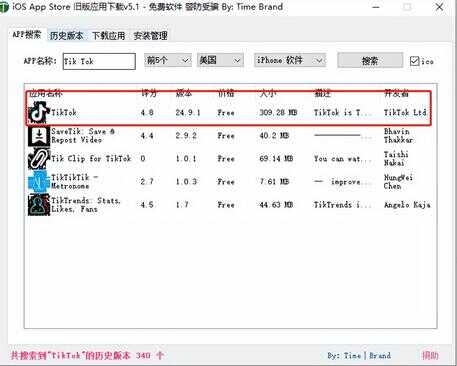Click the TikTok app icon in results
Image resolution: width=457 pixels, height=366 pixels.
tap(39, 112)
